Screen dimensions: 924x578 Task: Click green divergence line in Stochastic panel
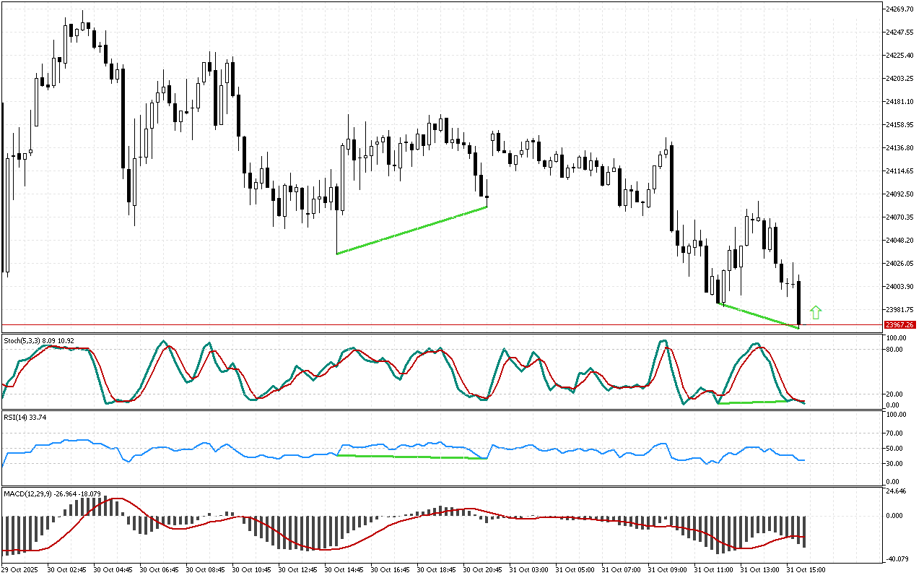pos(751,402)
